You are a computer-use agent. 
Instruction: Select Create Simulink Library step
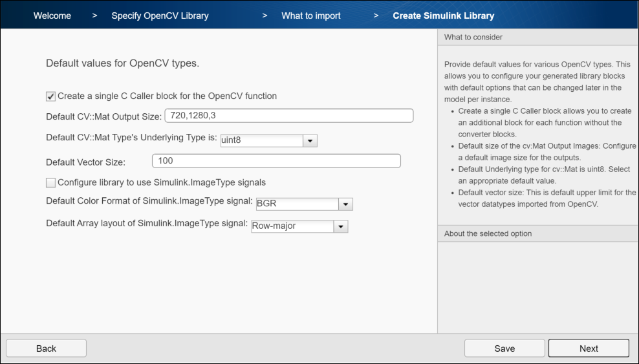pos(444,16)
